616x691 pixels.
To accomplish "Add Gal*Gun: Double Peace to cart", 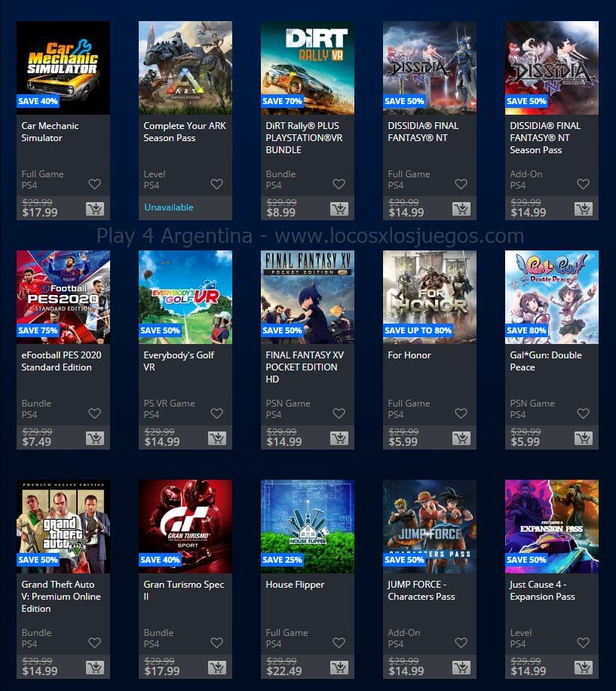I will tap(584, 438).
